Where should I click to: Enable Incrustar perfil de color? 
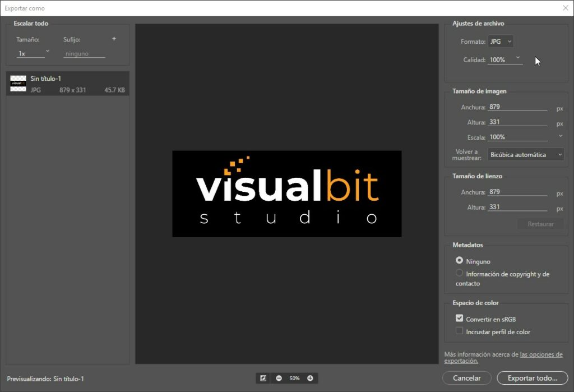pyautogui.click(x=460, y=331)
